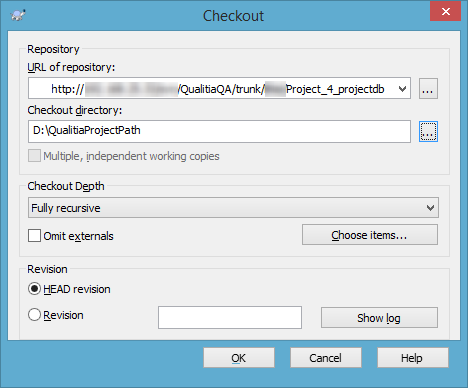Focus the Checkout directory text field
The width and height of the screenshot is (468, 388).
219,131
